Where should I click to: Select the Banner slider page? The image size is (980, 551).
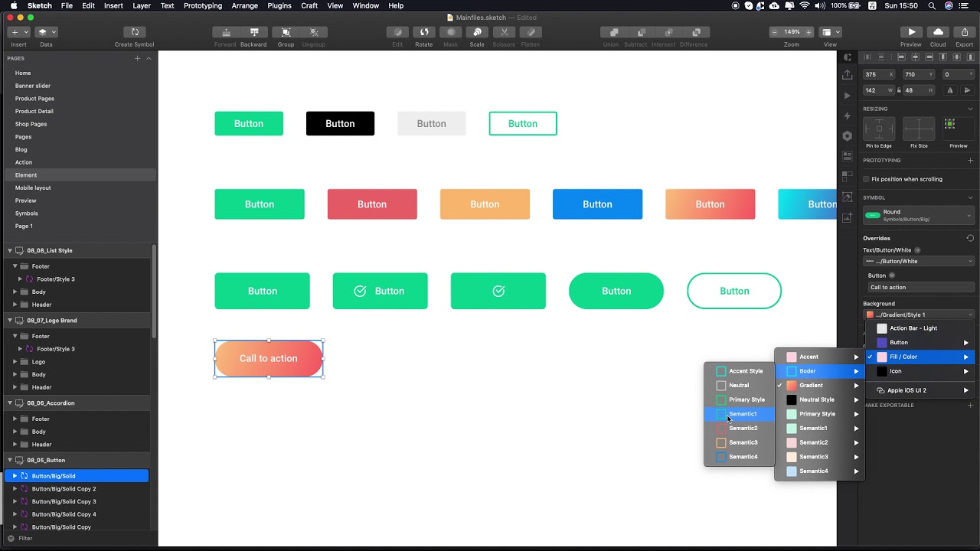click(x=33, y=86)
